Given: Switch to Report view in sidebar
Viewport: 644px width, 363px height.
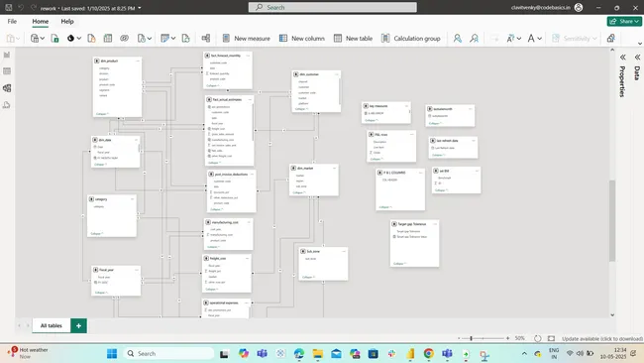Looking at the screenshot, I should tap(7, 55).
